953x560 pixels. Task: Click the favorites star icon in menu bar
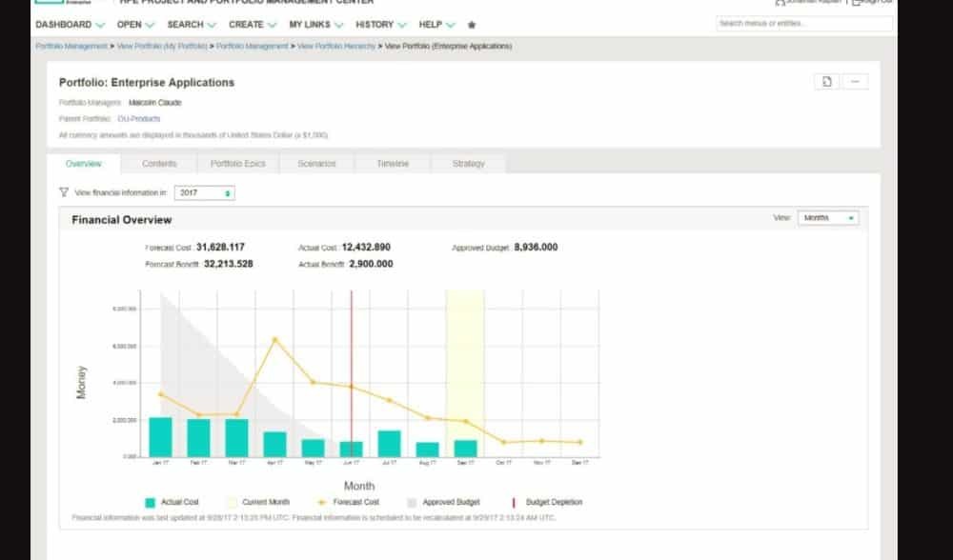click(x=472, y=24)
